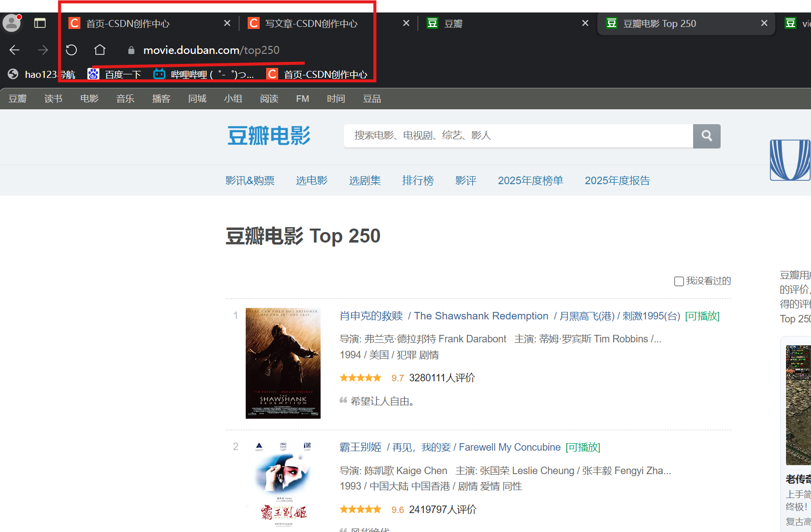This screenshot has height=532, width=811.
Task: Switch to the 豆瓣 tab
Action: (x=453, y=23)
